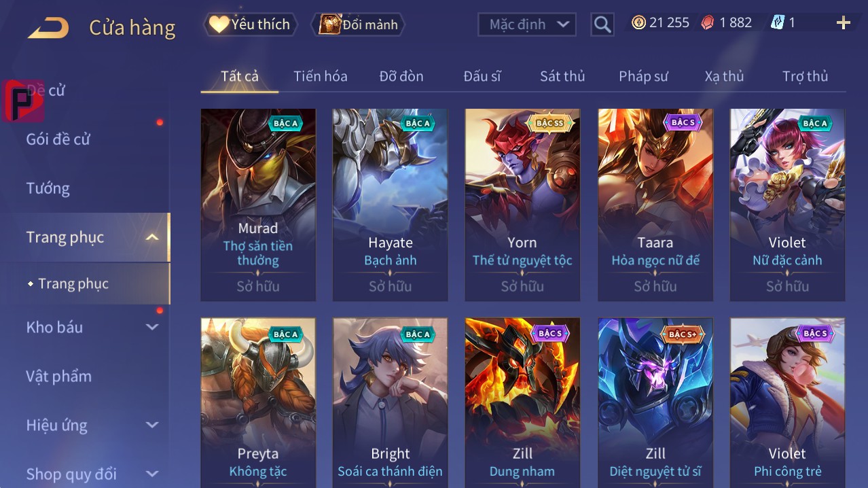The height and width of the screenshot is (488, 868).
Task: Open the Mặc định sort dropdown
Action: (527, 24)
